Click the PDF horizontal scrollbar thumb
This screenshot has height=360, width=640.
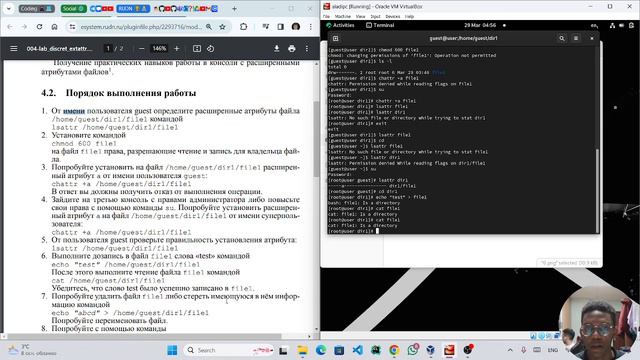[145, 336]
